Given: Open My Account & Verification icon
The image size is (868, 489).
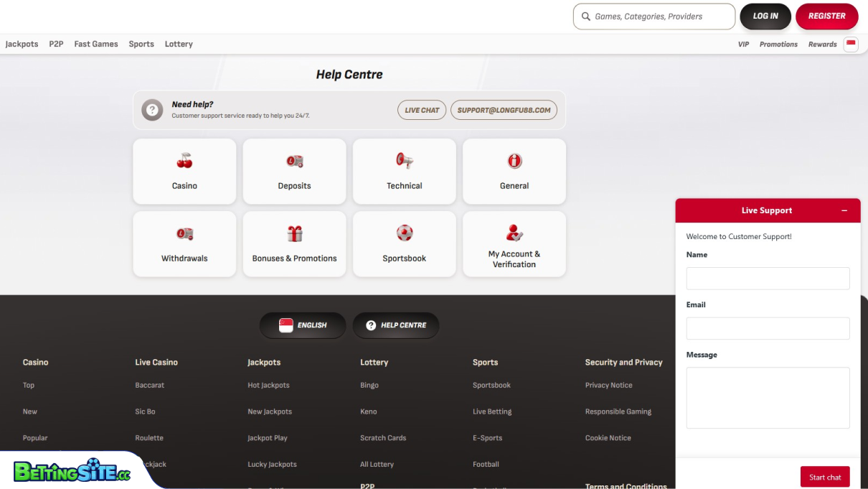Looking at the screenshot, I should (514, 232).
